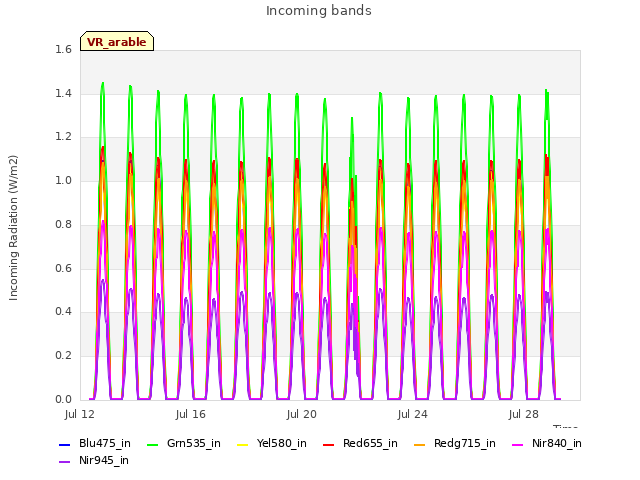This screenshot has height=480, width=640.
Task: Select the Redg715_in legend entry
Action: (455, 444)
